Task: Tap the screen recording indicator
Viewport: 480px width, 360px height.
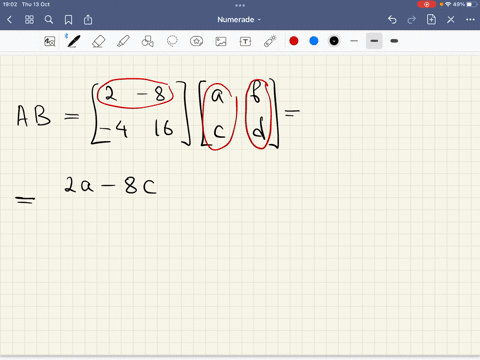Action: click(x=426, y=4)
